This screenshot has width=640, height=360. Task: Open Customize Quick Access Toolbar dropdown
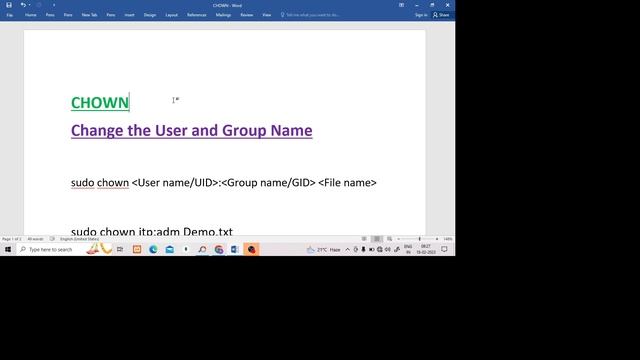pos(53,5)
